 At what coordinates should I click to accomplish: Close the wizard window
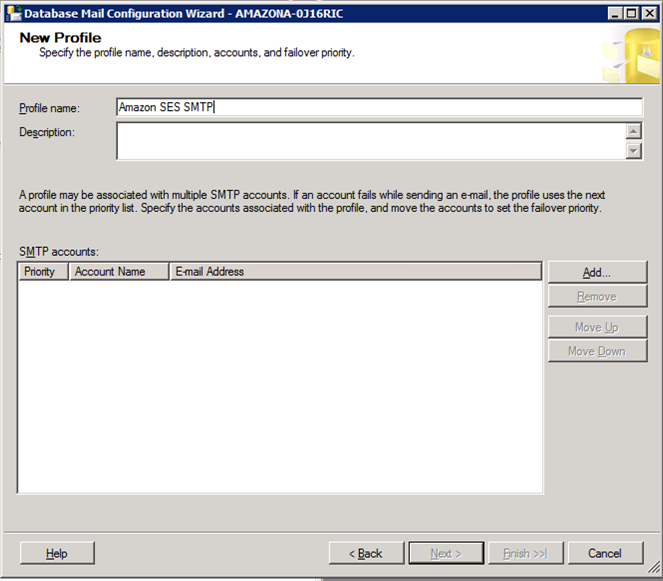click(649, 14)
